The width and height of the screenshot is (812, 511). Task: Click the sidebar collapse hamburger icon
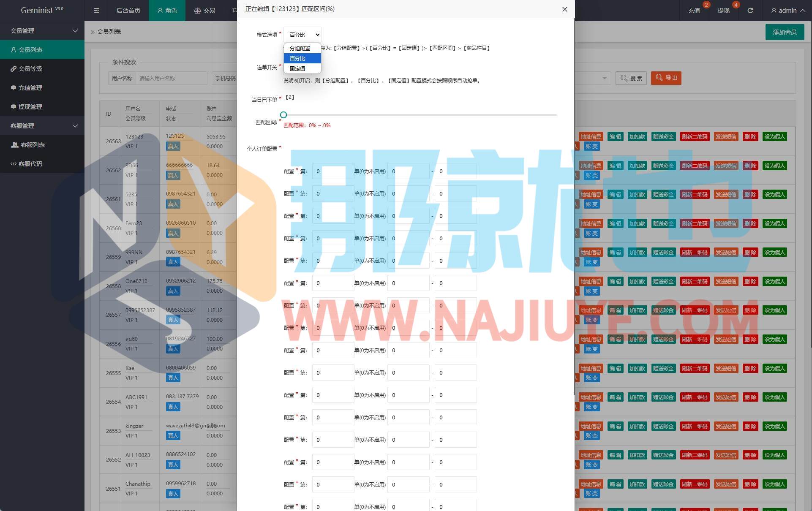[x=96, y=11]
